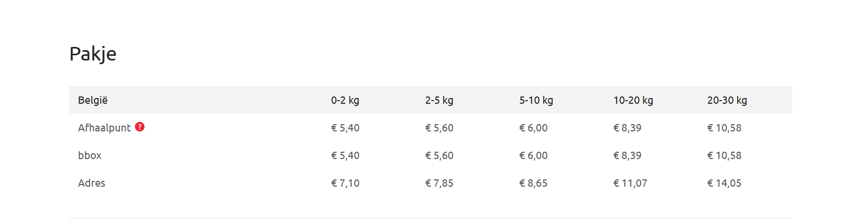The image size is (868, 219).
Task: Click the 0-2 kg column header
Action: click(345, 100)
